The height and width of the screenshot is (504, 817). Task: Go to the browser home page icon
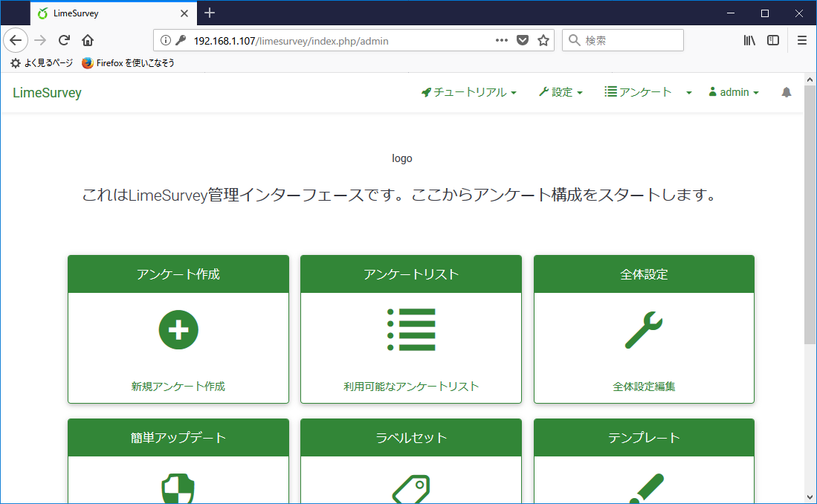click(88, 40)
